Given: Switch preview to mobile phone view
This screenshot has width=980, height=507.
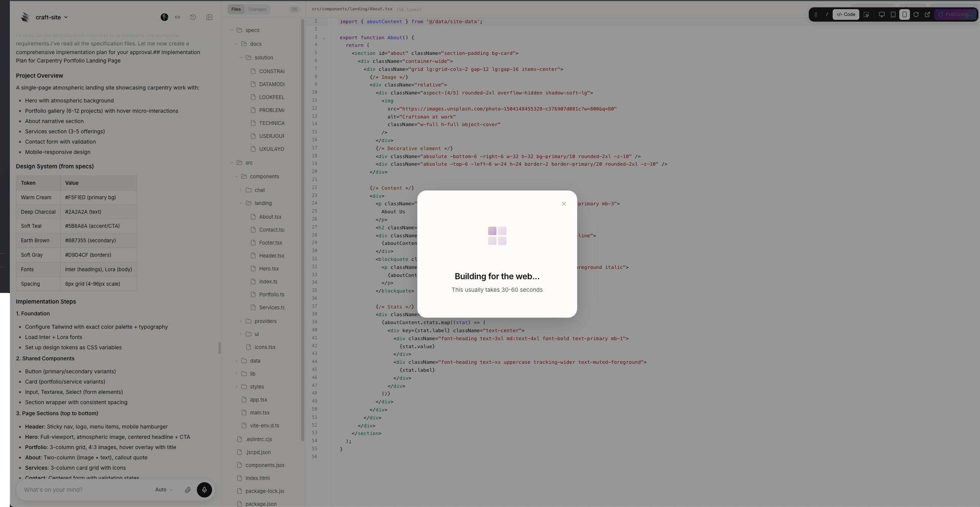Looking at the screenshot, I should coord(905,14).
